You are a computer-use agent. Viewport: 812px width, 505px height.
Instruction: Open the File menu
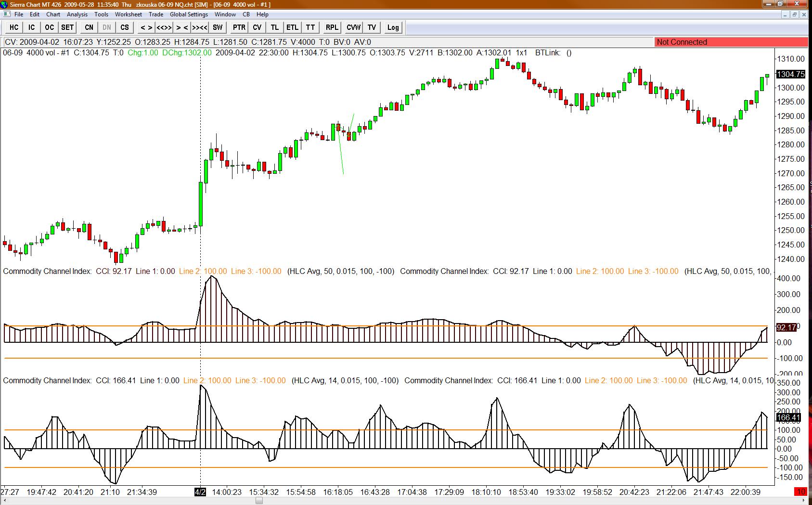coord(19,14)
